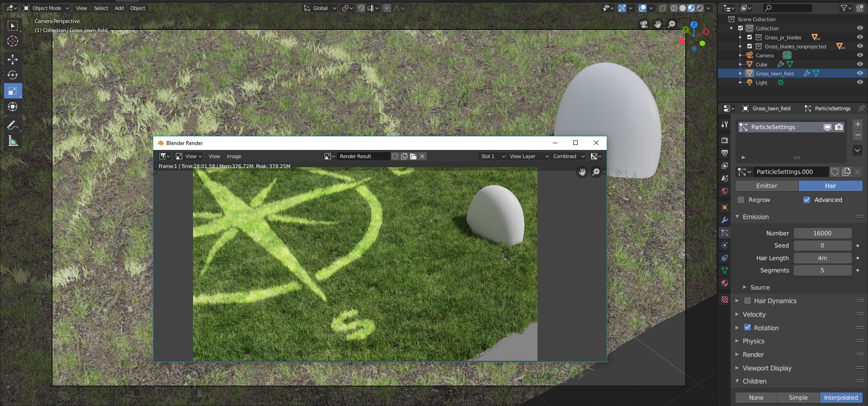Screen dimensions: 868x406
Task: Add a new particle system slot
Action: (x=858, y=124)
